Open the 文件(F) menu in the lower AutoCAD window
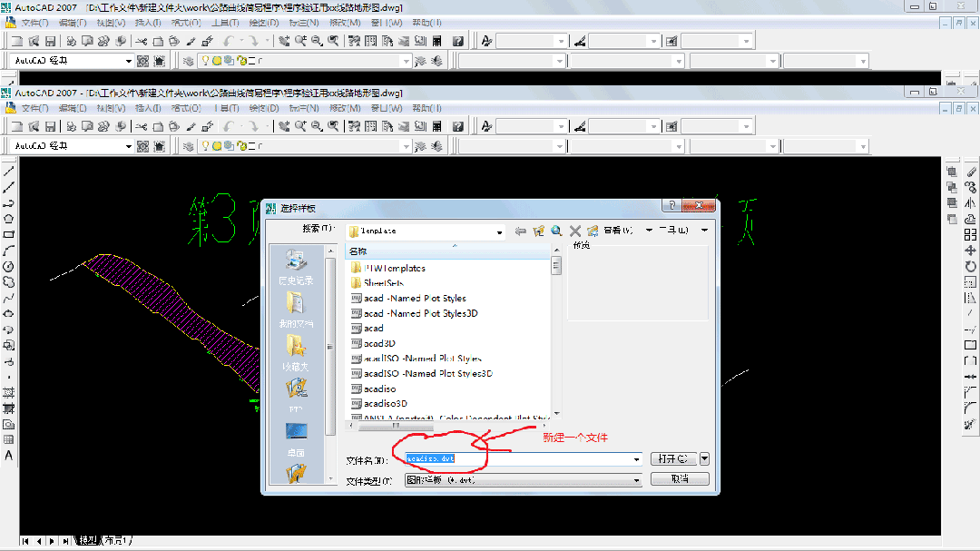980x551 pixels. [x=34, y=108]
